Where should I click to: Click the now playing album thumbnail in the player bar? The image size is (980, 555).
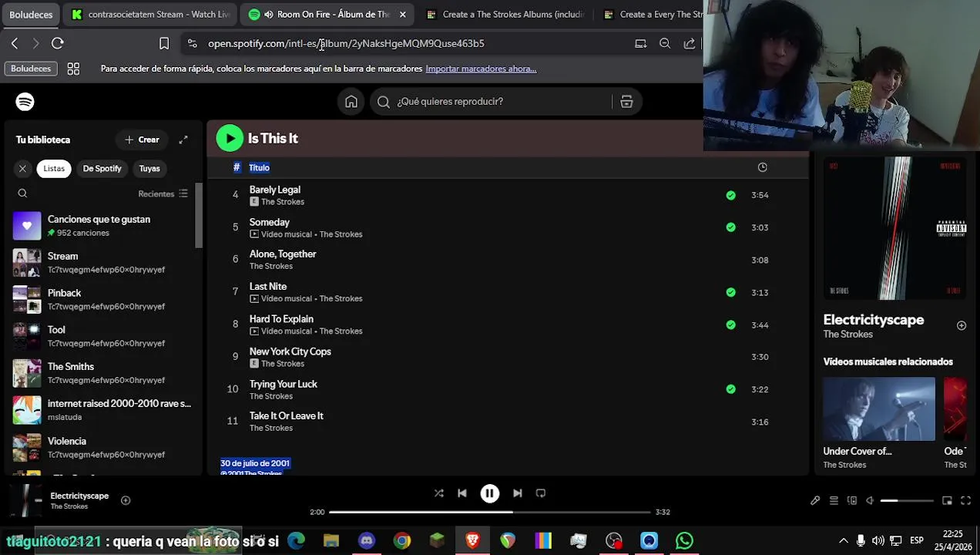pos(27,500)
